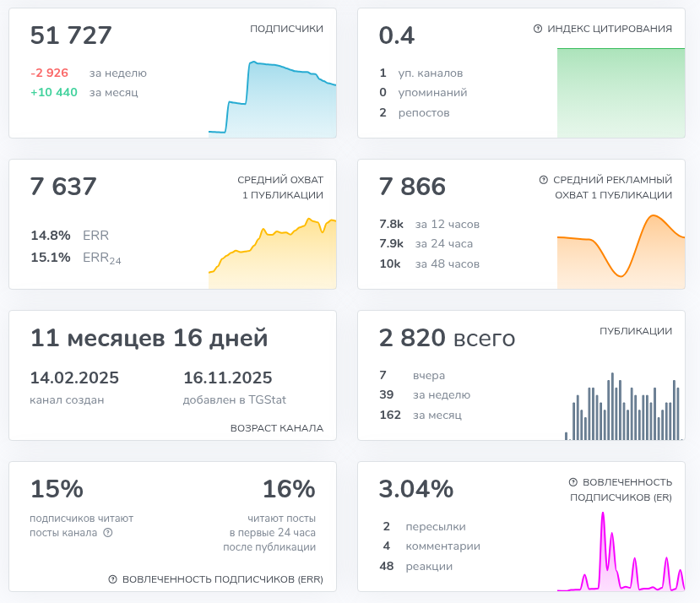Screen dimensions: 700x603
Task: Click the '2 820 всего' publications count
Action: pos(447,339)
